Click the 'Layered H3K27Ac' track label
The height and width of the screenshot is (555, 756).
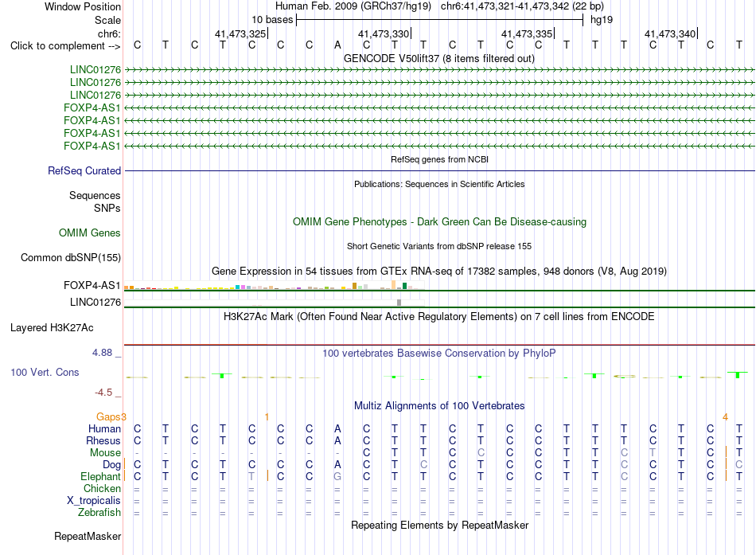[x=52, y=328]
